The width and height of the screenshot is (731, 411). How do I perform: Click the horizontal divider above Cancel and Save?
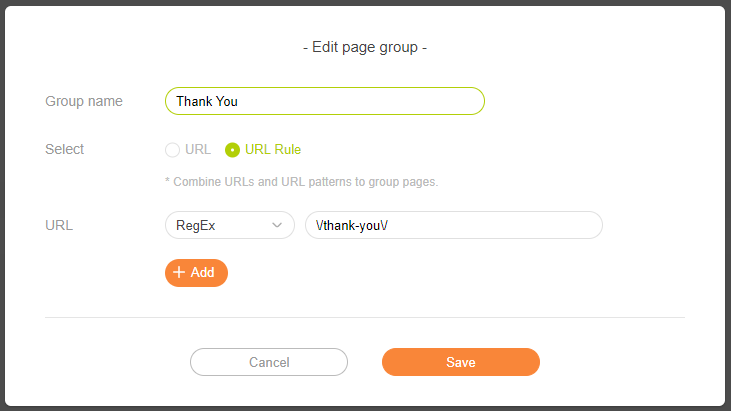pyautogui.click(x=365, y=318)
